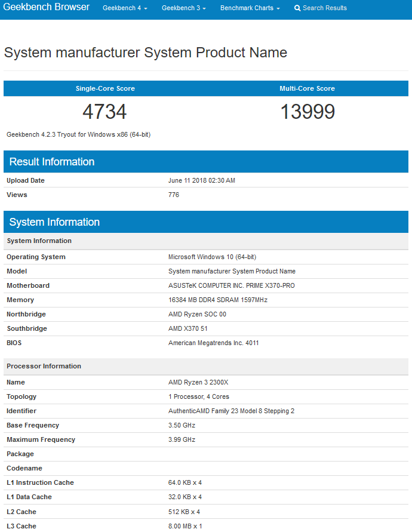Click the Geekbench 4.2.3 Tryout version text

[x=78, y=135]
